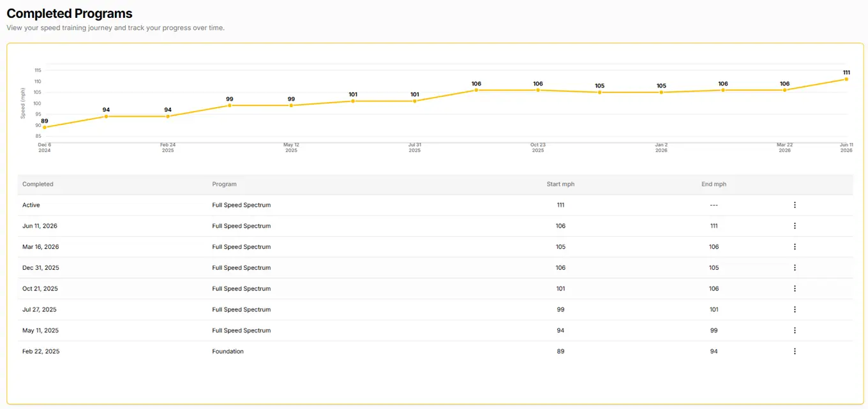Click the Jun 11 2026 axis date label
868x409 pixels.
846,147
